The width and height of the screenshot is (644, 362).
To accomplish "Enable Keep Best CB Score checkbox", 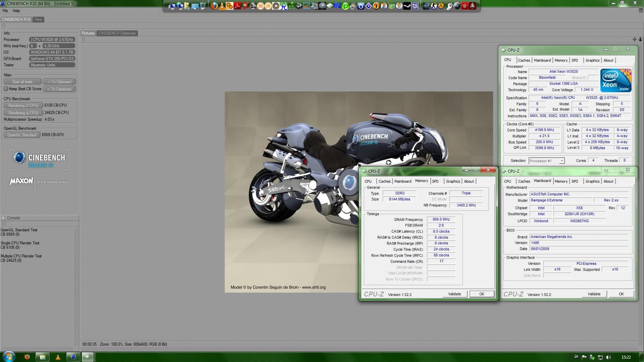I will coord(6,89).
